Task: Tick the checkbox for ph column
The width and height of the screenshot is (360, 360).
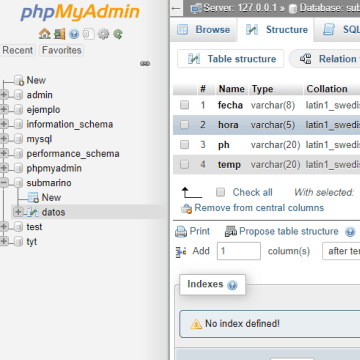Action: 184,145
